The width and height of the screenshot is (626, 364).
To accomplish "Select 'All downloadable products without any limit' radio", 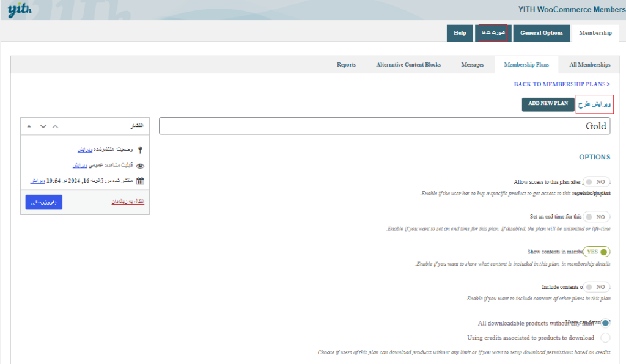I will tap(605, 323).
